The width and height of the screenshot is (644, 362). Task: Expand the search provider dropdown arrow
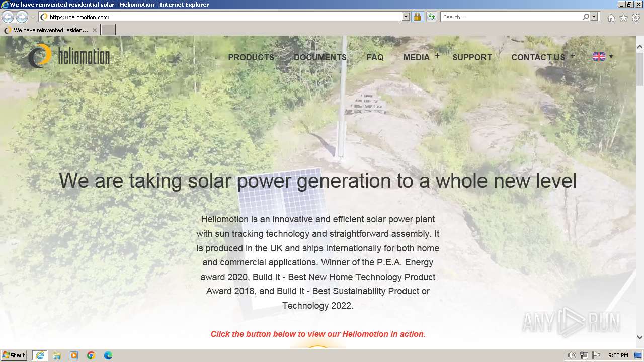point(594,17)
